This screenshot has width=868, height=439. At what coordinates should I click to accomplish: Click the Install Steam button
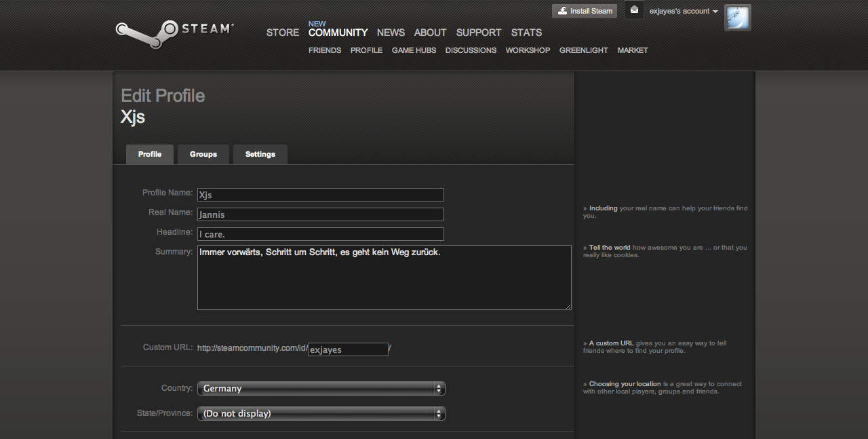click(x=585, y=11)
